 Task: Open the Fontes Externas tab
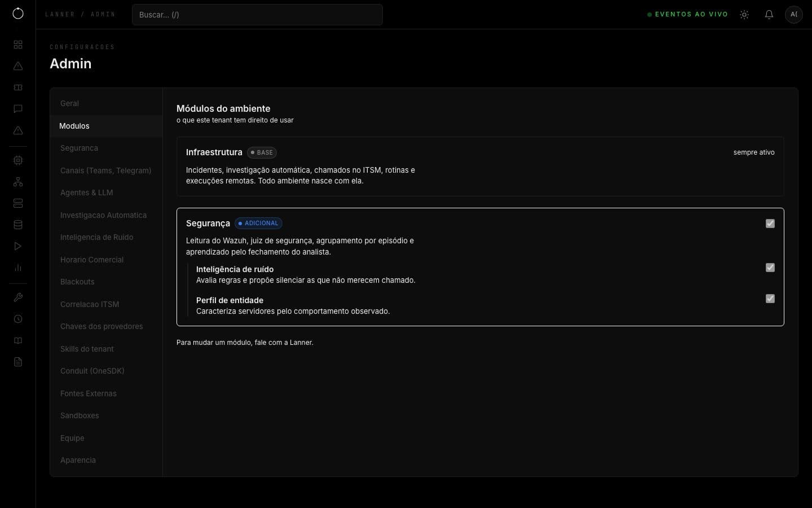click(x=106, y=393)
